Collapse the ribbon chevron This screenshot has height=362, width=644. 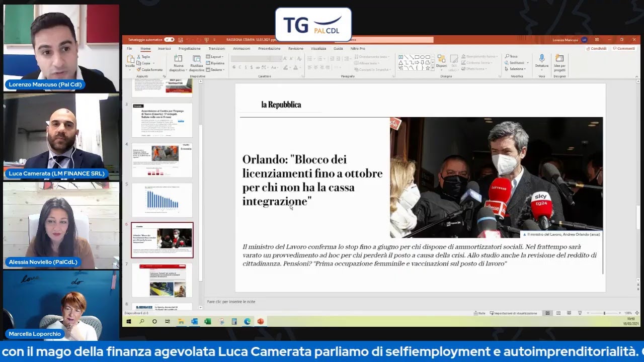pyautogui.click(x=636, y=76)
